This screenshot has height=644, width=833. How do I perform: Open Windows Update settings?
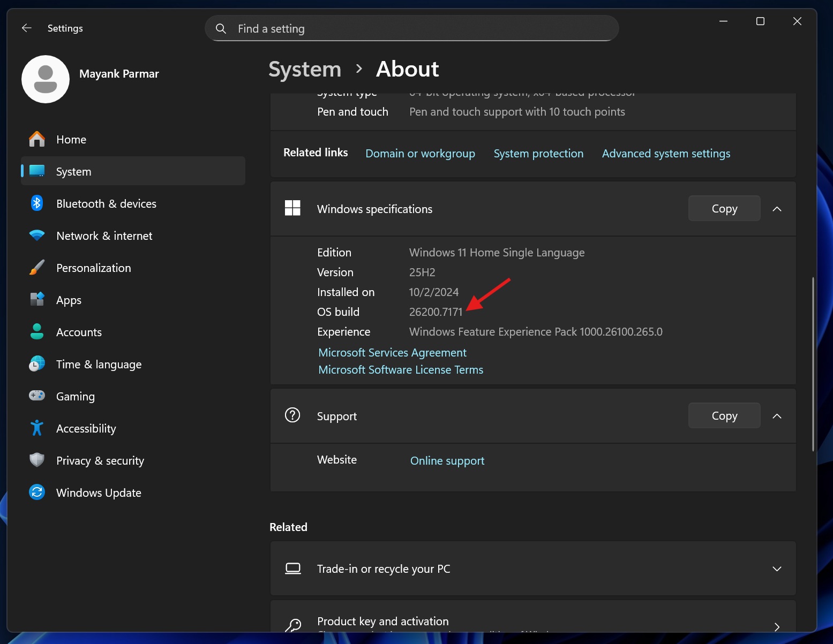coord(99,493)
